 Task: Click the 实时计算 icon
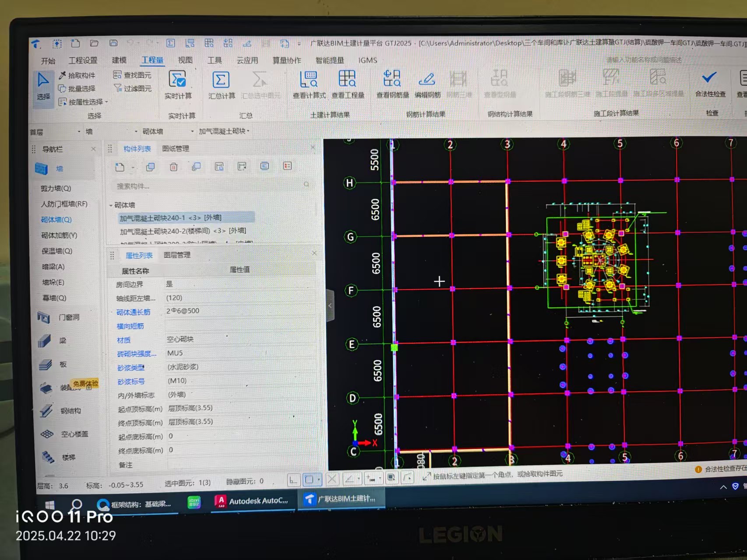click(x=177, y=79)
